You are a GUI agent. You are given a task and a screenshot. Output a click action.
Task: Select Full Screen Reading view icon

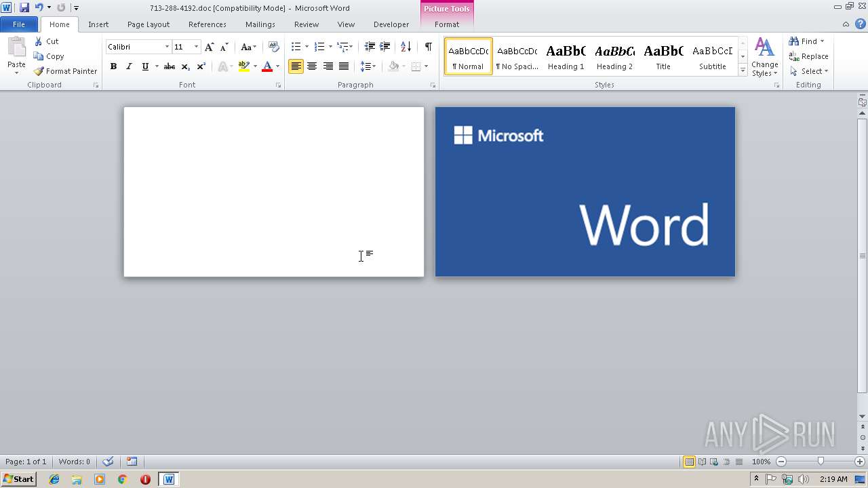pos(702,462)
